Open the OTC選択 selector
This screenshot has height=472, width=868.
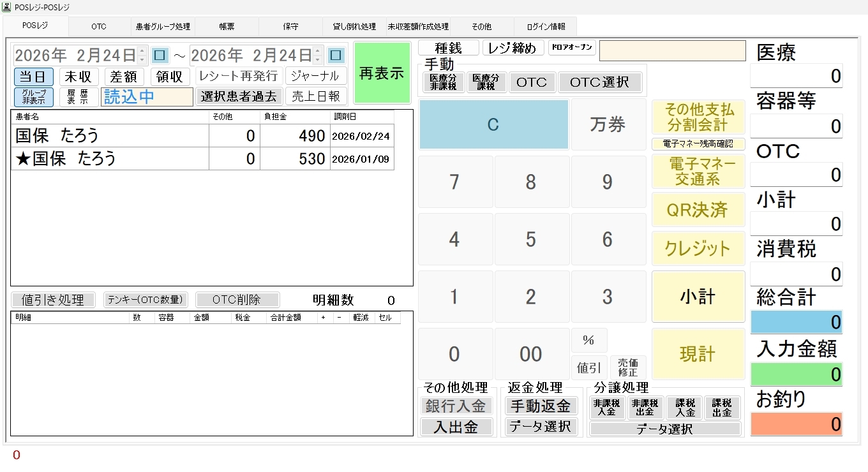tap(599, 82)
